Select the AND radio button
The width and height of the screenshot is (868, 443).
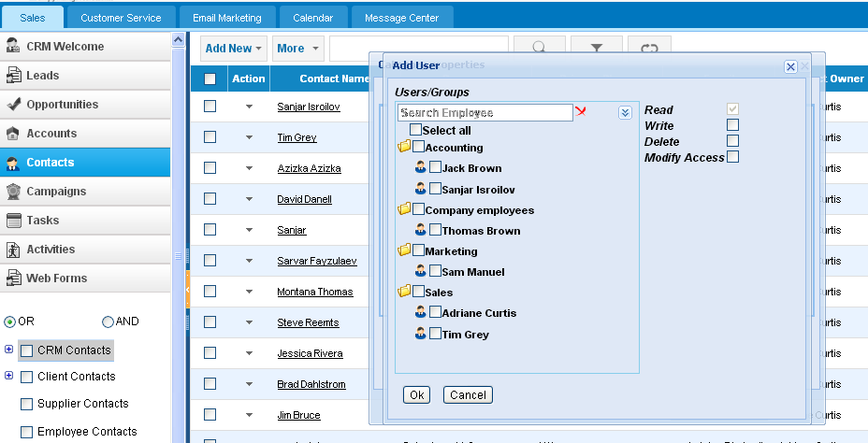(108, 322)
